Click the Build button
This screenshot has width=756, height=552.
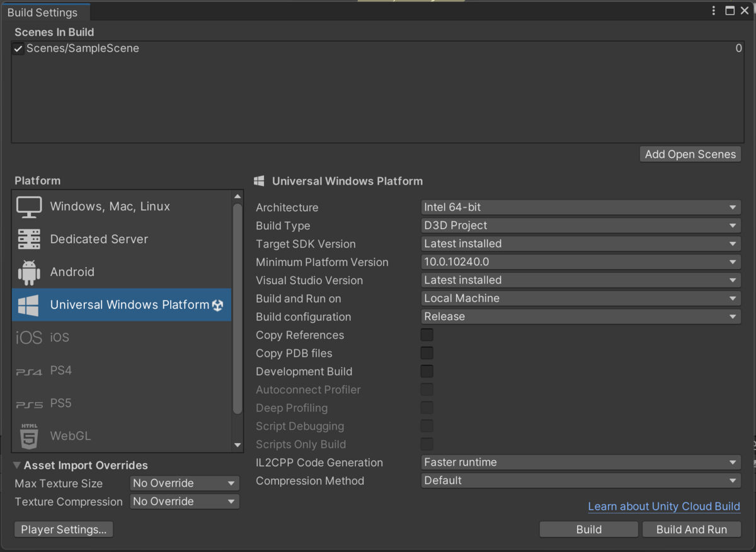tap(589, 529)
